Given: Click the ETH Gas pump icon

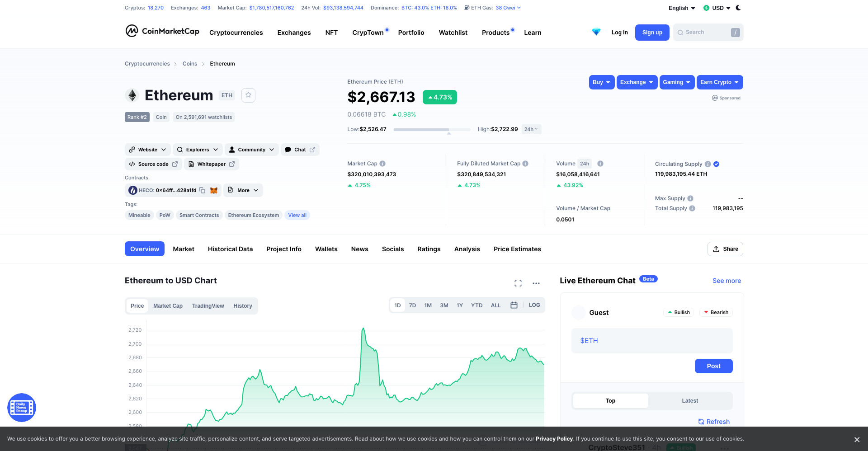Looking at the screenshot, I should (467, 8).
